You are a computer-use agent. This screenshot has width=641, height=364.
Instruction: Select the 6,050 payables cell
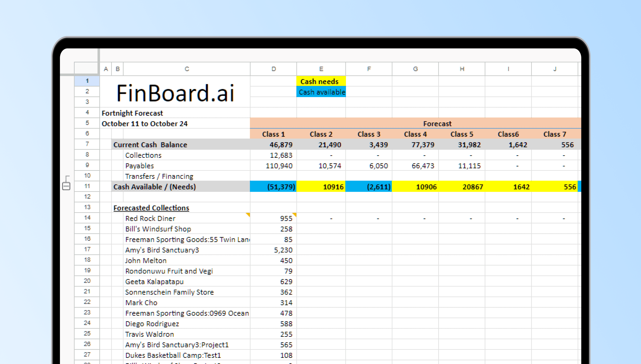pos(369,165)
